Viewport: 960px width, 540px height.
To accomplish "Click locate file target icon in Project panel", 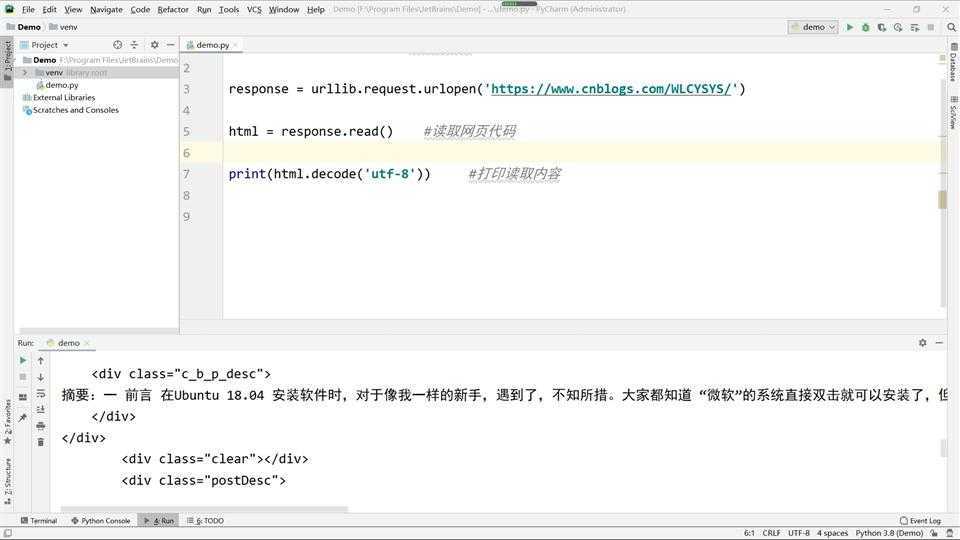I will 118,45.
